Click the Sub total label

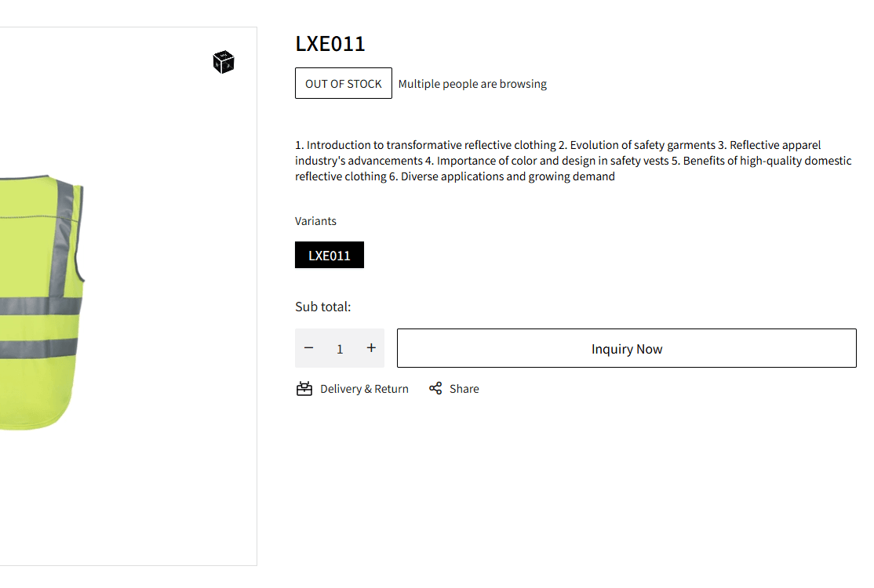[x=322, y=307]
